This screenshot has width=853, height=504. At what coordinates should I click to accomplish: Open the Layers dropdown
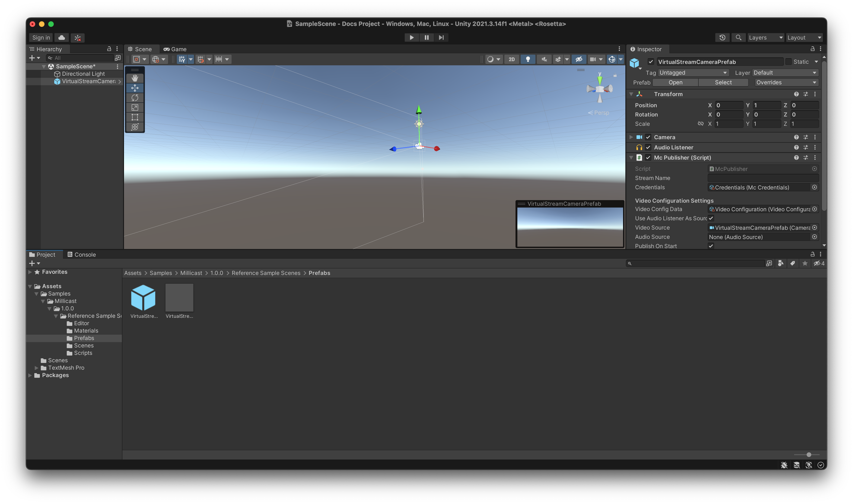tap(765, 37)
